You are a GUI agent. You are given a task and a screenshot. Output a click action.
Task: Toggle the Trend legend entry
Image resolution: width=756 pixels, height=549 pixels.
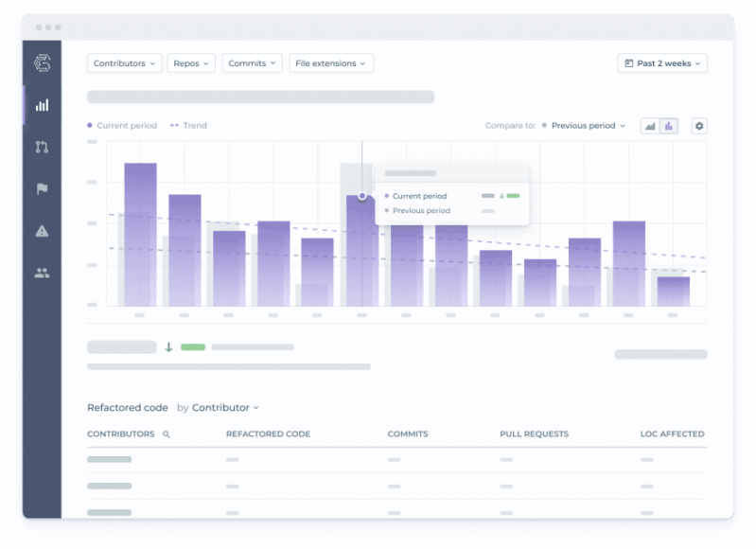tap(188, 126)
